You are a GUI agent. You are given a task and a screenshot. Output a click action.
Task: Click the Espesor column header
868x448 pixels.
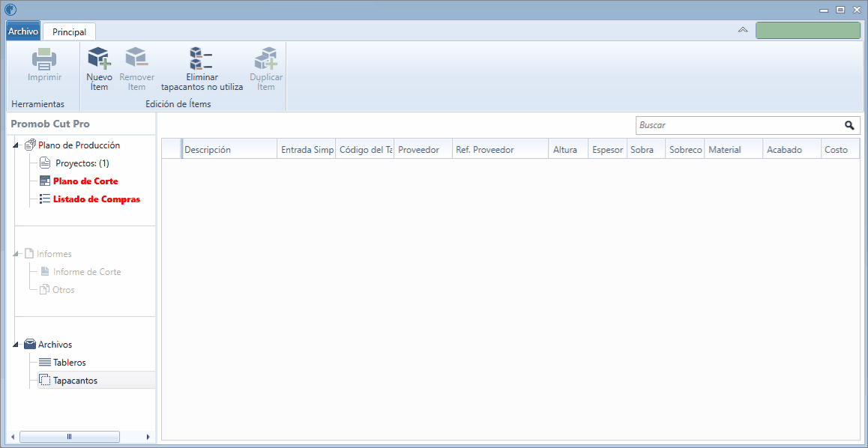[607, 149]
